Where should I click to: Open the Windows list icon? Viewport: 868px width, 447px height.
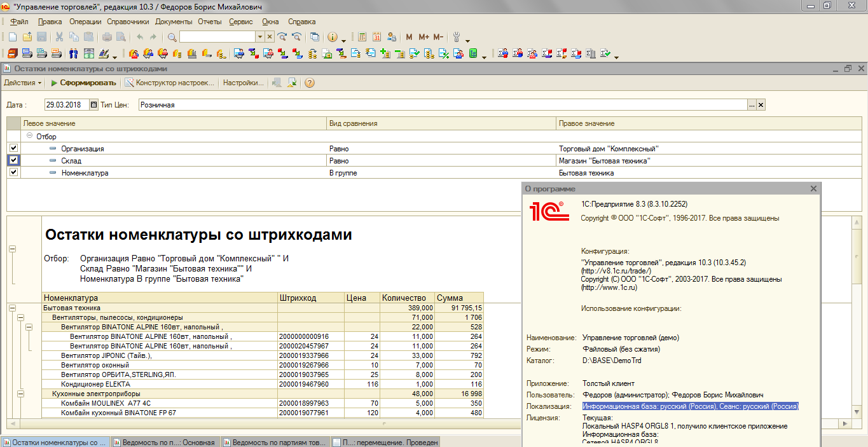(314, 37)
